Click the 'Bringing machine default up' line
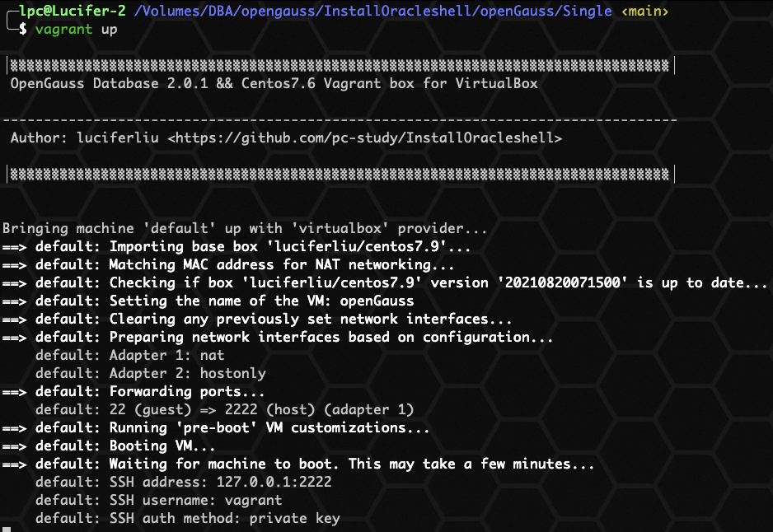This screenshot has height=532, width=773. point(245,229)
